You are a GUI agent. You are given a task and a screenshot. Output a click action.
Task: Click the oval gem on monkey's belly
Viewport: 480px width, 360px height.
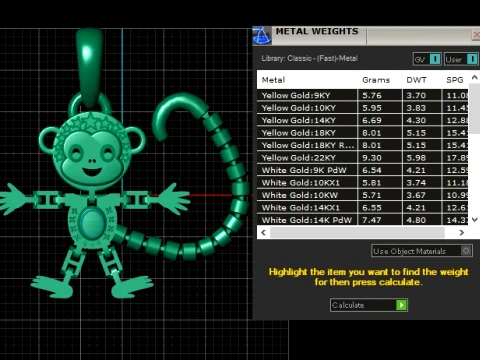(92, 222)
